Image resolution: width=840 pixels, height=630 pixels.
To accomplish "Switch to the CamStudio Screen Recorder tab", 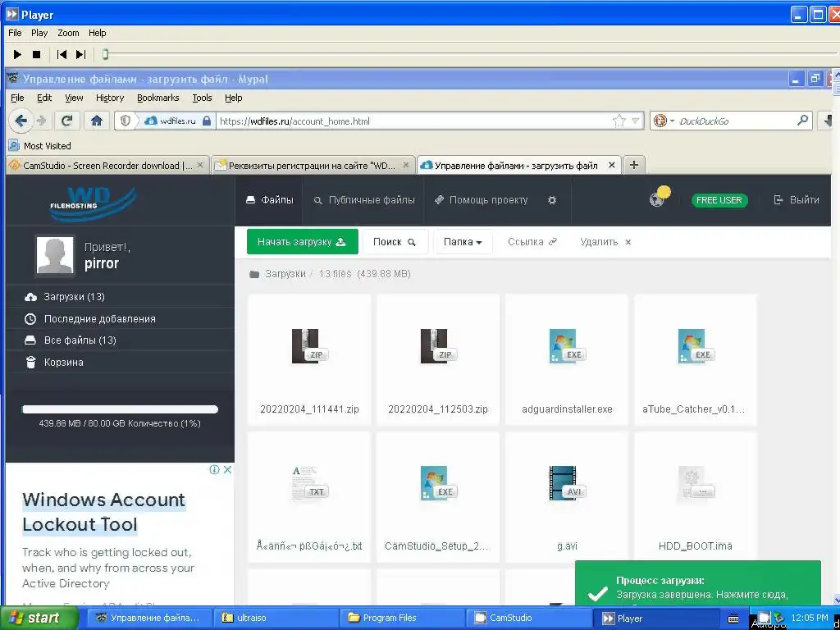I will click(106, 166).
